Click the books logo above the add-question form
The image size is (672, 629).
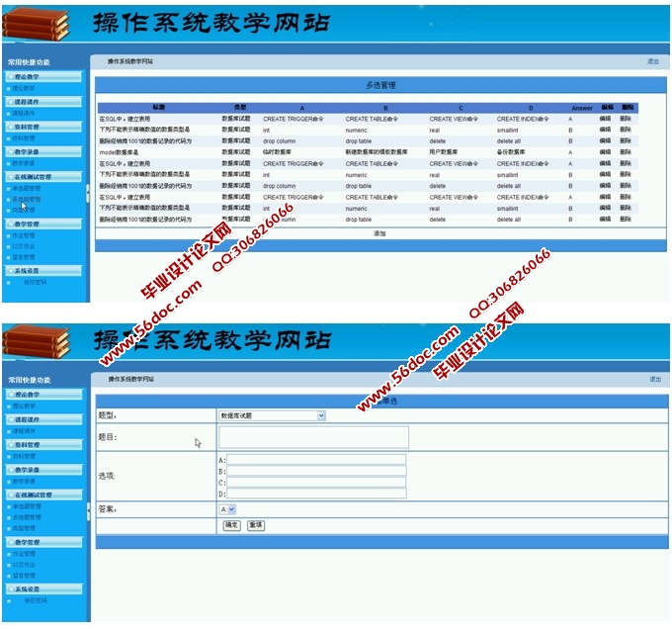[x=36, y=341]
